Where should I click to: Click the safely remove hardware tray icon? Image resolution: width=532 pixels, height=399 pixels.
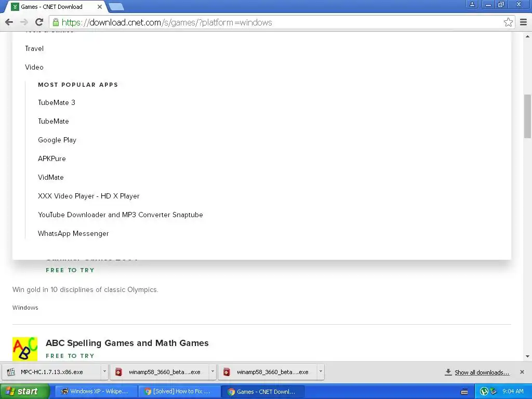click(x=494, y=392)
